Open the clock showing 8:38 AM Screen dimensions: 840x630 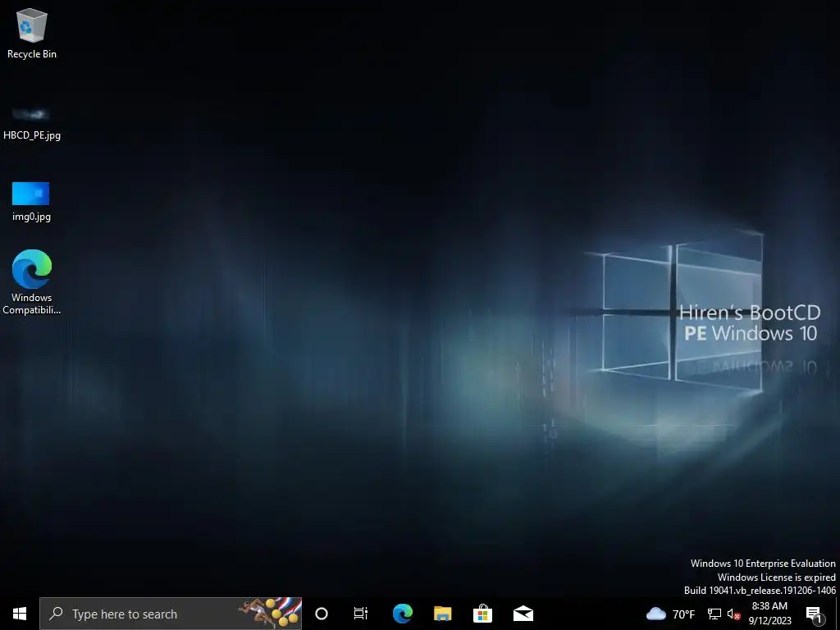click(x=769, y=614)
